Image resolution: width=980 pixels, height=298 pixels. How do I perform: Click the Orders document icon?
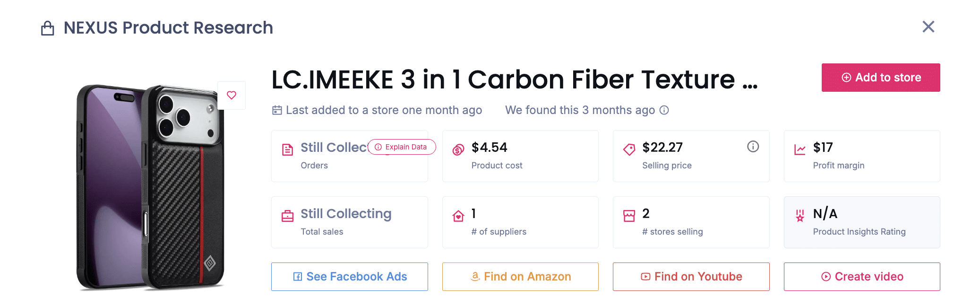tap(287, 150)
